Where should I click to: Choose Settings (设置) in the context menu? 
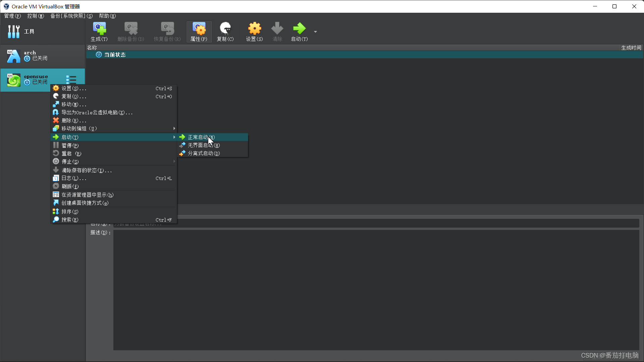click(114, 88)
